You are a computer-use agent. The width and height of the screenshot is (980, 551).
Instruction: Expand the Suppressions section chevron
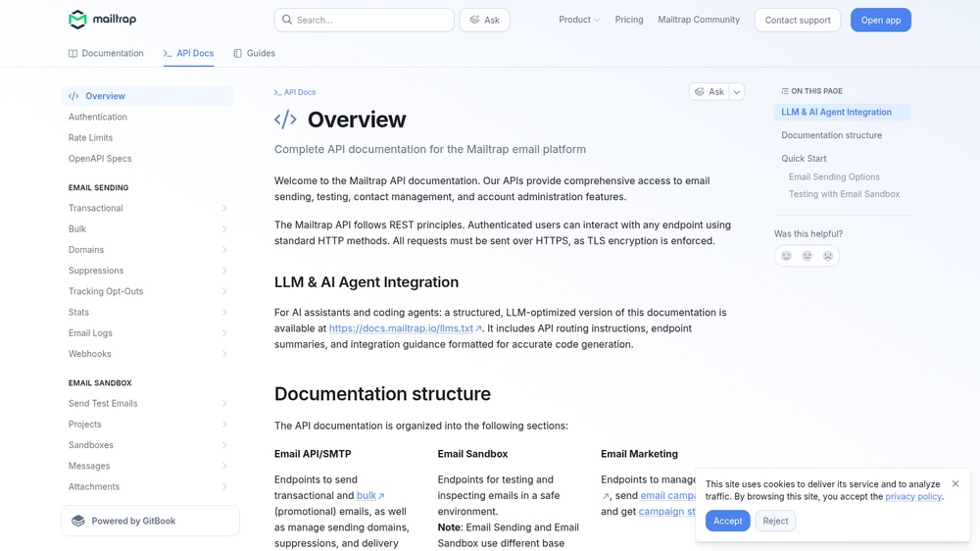tap(223, 271)
